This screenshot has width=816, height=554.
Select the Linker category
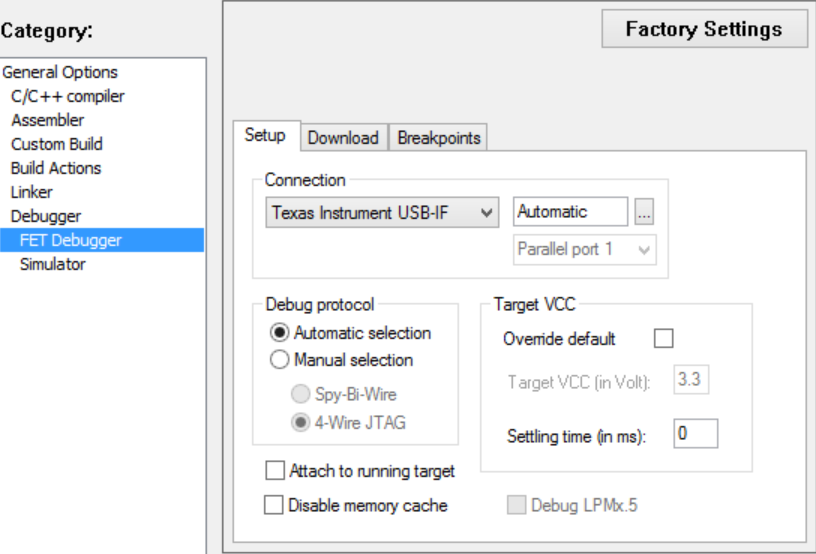click(x=32, y=192)
